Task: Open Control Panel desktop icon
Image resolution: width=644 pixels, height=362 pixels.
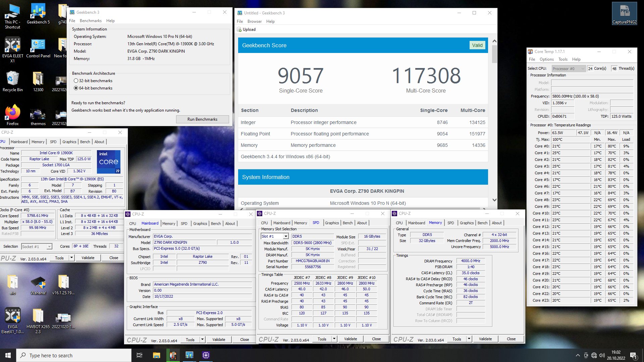Action: point(38,48)
